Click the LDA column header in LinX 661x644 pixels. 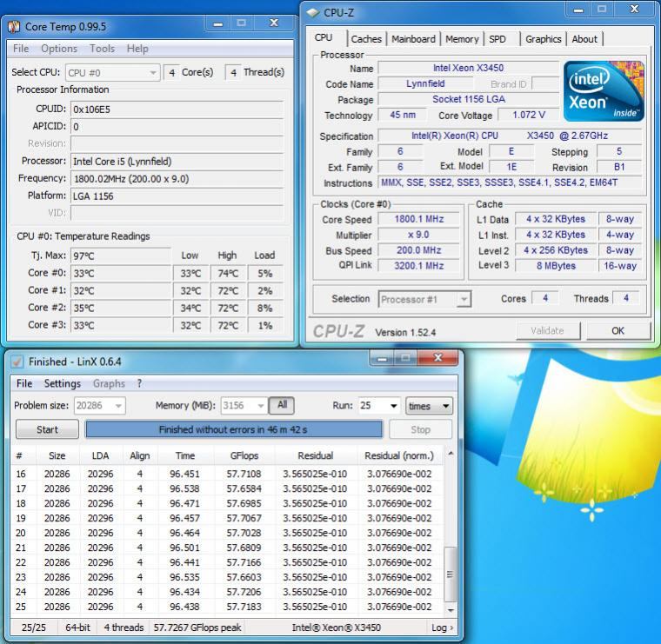click(x=100, y=455)
